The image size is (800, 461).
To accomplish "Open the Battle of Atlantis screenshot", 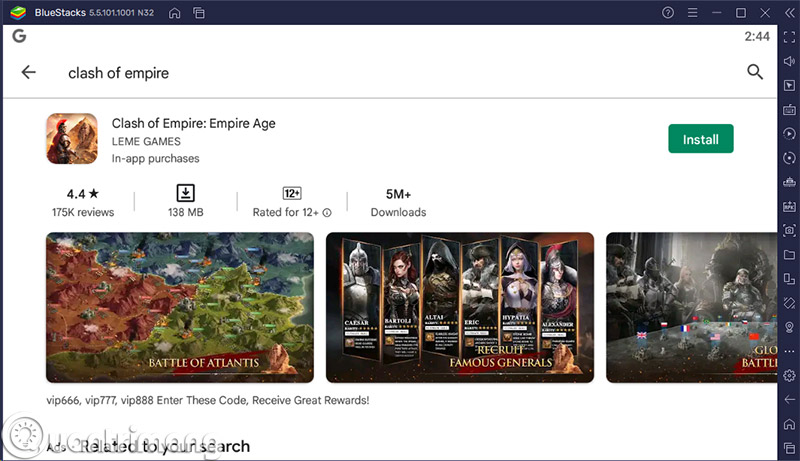I will tap(180, 308).
